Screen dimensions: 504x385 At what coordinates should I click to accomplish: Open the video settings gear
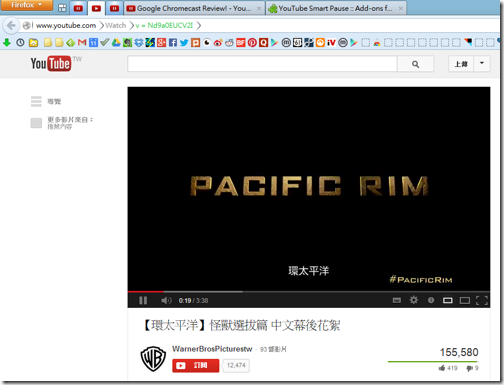(x=414, y=300)
